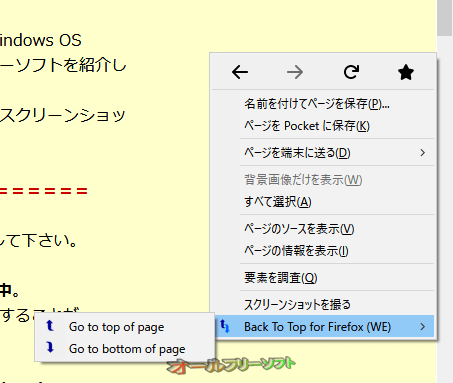The height and width of the screenshot is (383, 453).
Task: Click the vertical scrollbar thumb
Action: pos(445,17)
